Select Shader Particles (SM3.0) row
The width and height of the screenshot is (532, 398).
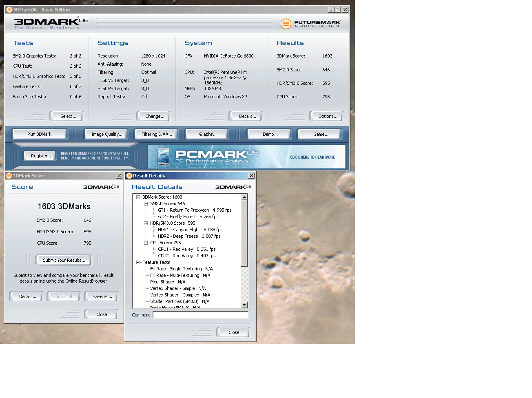(180, 301)
